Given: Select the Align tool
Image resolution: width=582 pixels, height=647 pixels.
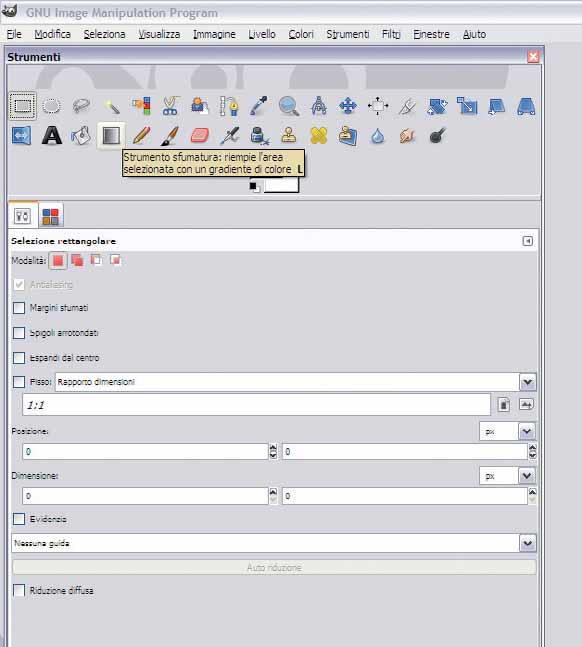Looking at the screenshot, I should tap(378, 106).
